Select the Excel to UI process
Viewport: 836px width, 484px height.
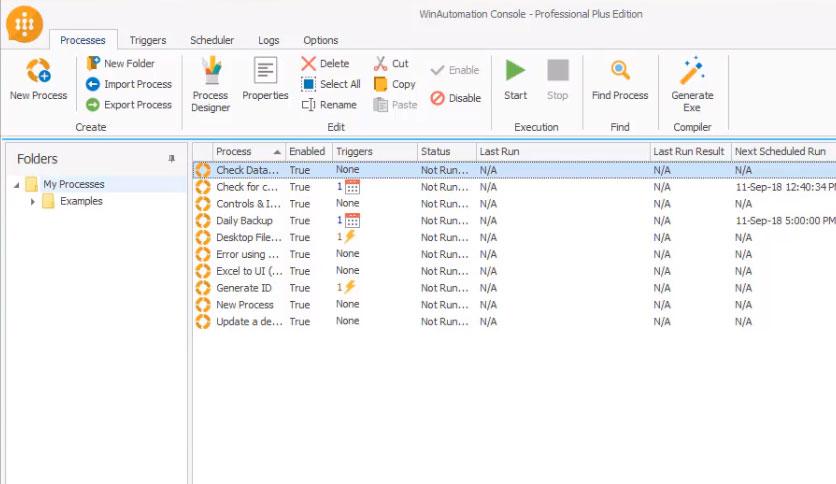[x=249, y=271]
